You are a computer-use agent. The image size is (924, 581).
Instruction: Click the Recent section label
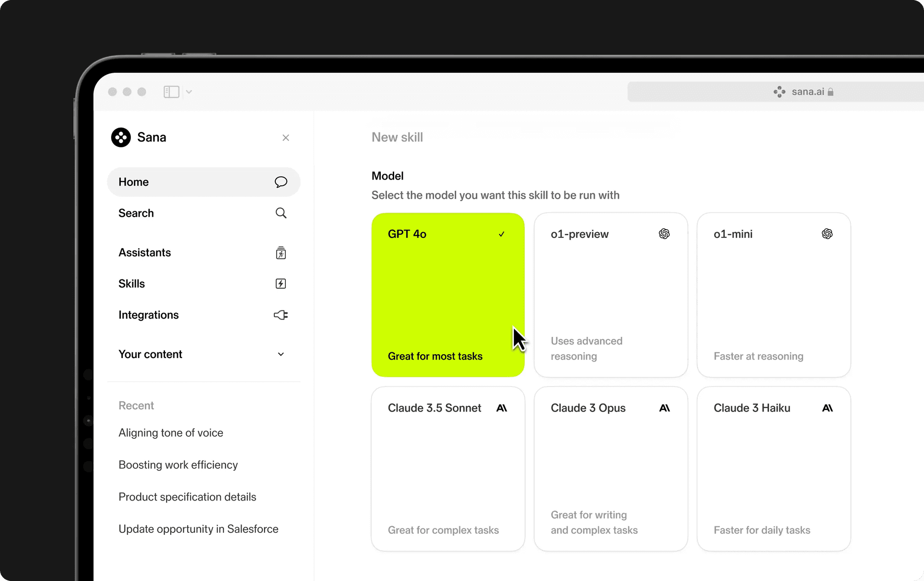[x=136, y=406]
